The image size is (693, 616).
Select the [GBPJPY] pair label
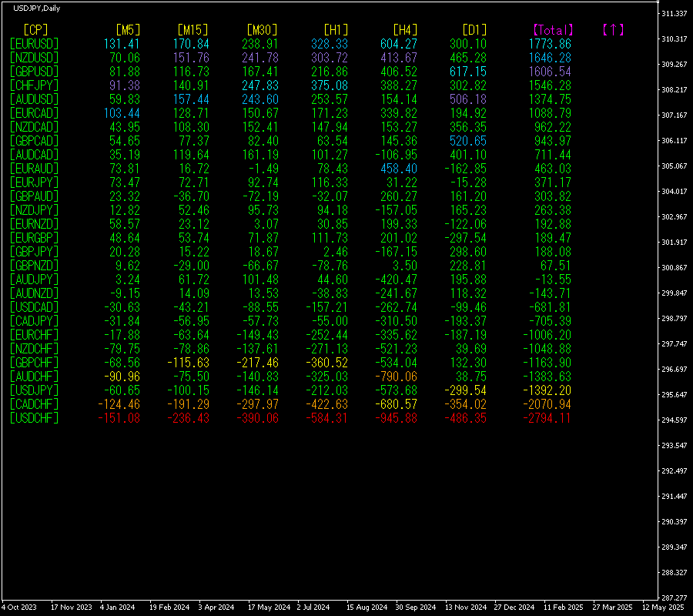pyautogui.click(x=34, y=252)
